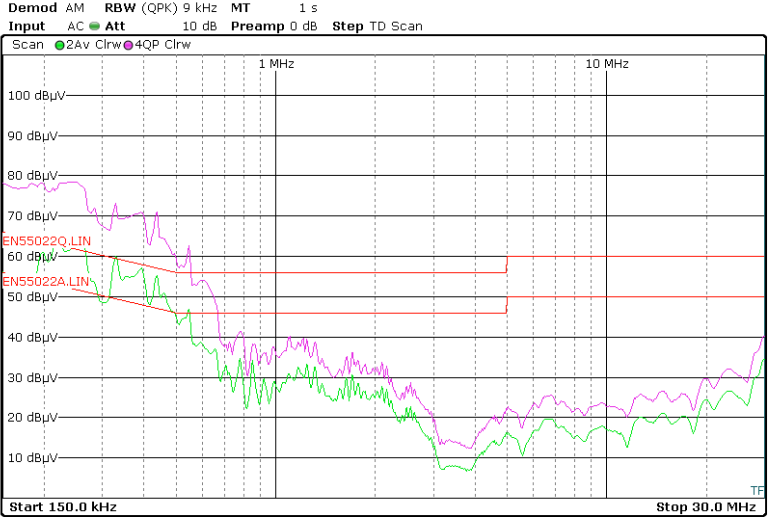Open the Step TD Scan option
The image size is (768, 517).
pos(377,26)
